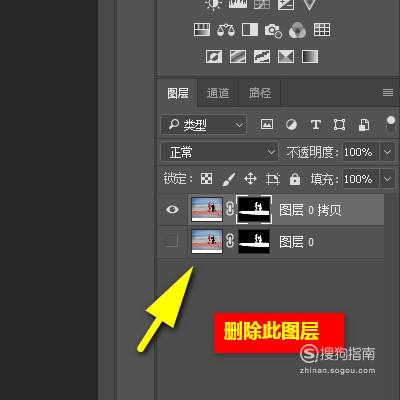Filter layers by pixel layers
400x400 pixels.
pos(267,124)
